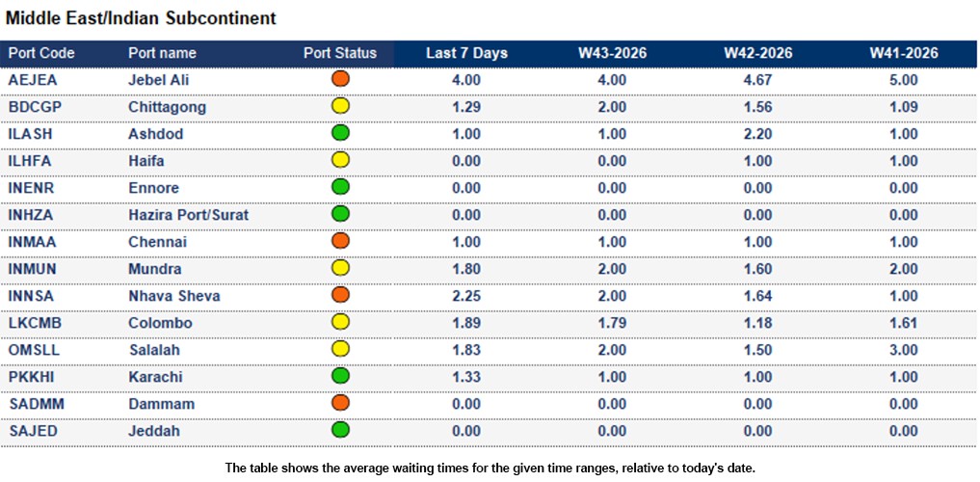Click Jebel Ali's W41-2026 value 5.00
This screenshot has height=482, width=980.
(904, 80)
